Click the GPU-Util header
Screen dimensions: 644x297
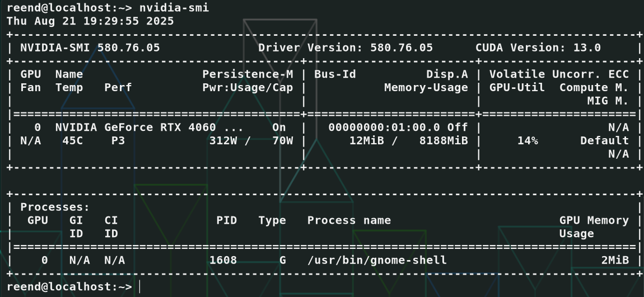tap(517, 87)
